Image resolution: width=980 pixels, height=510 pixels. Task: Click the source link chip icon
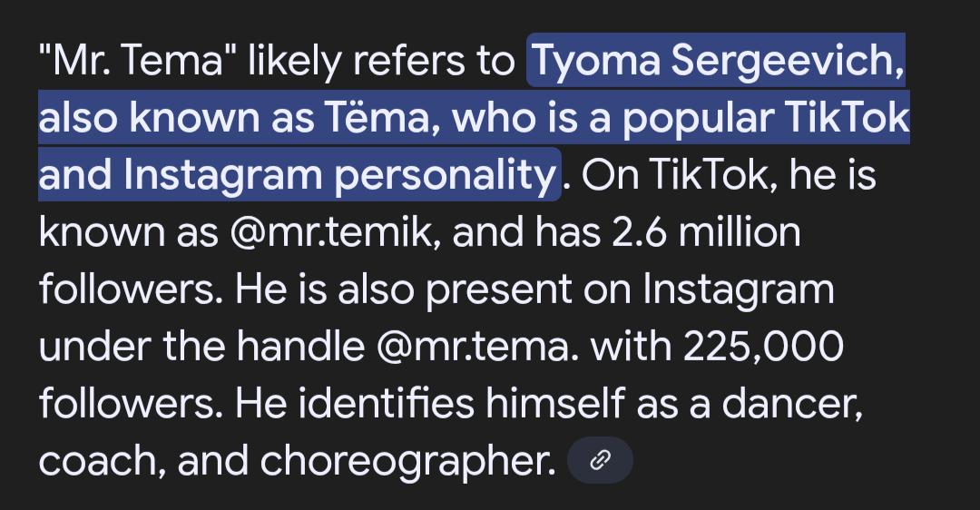[x=599, y=461]
